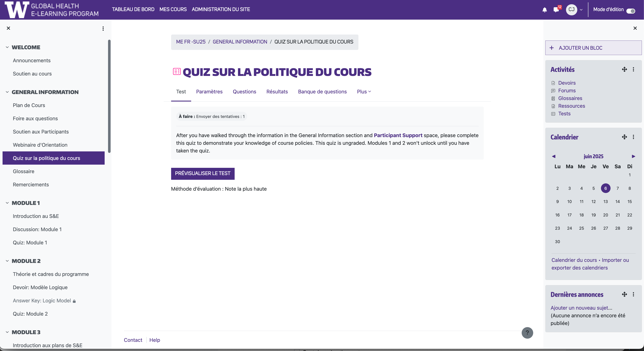
Task: Open the Plus dropdown tab
Action: click(364, 91)
